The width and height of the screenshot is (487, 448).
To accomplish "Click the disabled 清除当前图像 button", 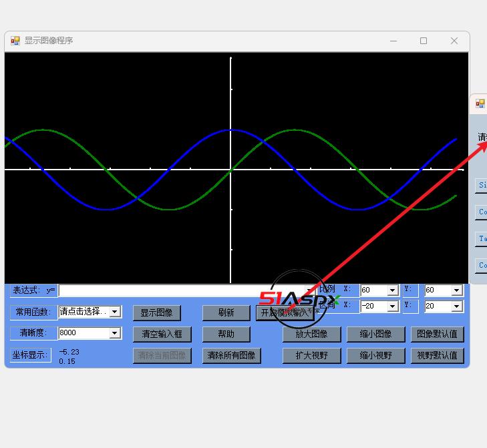I will coord(162,355).
